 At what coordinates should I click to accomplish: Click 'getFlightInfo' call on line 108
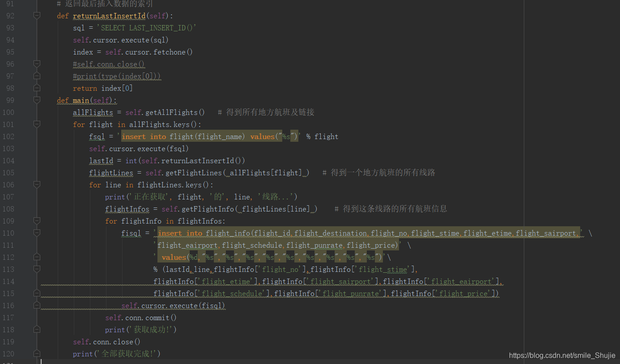coord(208,209)
